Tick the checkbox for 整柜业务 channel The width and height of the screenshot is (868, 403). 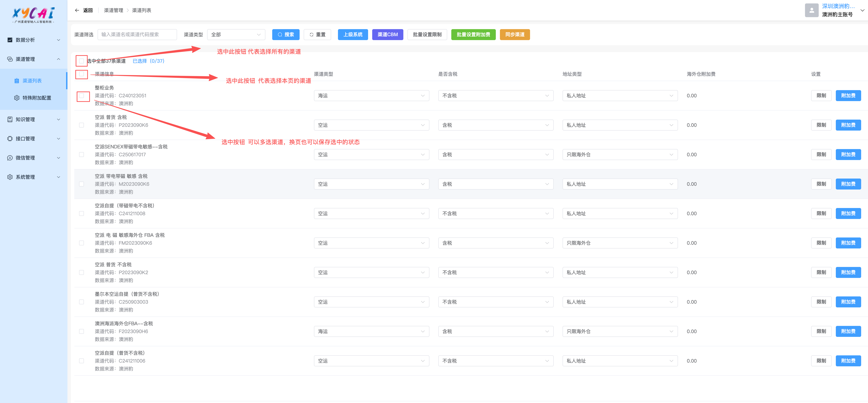pos(81,96)
